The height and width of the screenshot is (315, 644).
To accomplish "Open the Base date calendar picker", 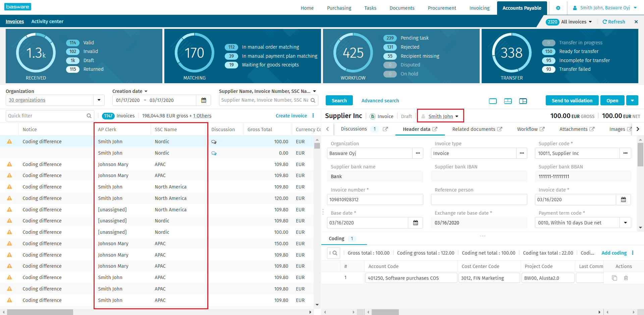I will (x=416, y=223).
